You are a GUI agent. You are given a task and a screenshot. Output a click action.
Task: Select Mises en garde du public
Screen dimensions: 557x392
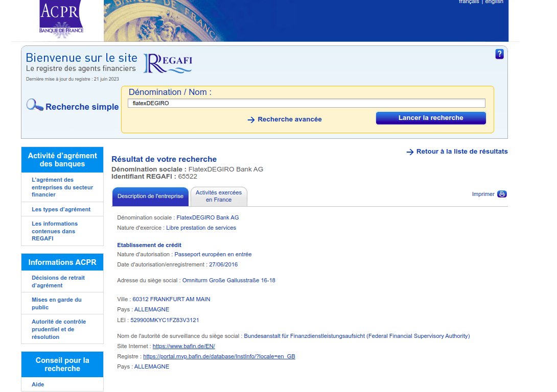click(56, 303)
